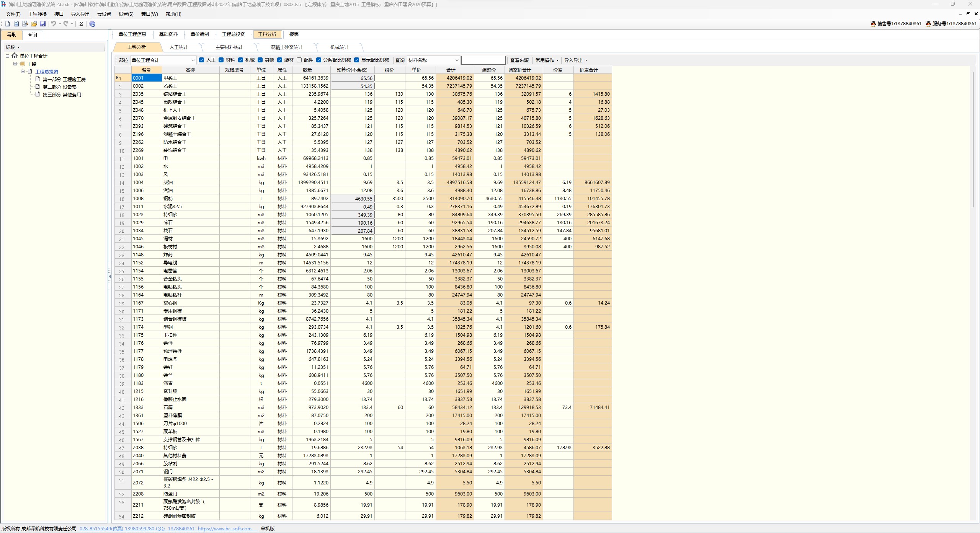Click the Undo arrow icon
Image resolution: width=980 pixels, height=533 pixels.
54,24
